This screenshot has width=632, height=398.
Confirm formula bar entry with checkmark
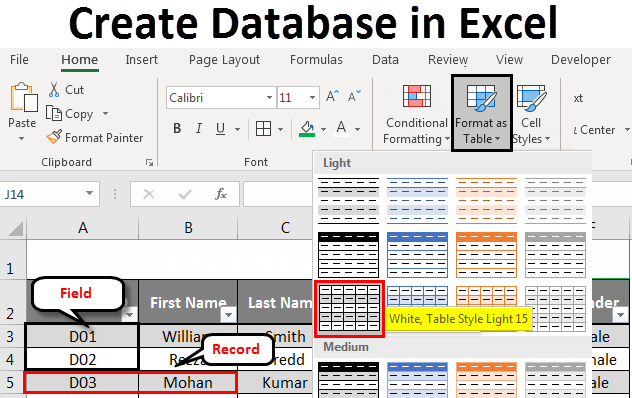[185, 194]
